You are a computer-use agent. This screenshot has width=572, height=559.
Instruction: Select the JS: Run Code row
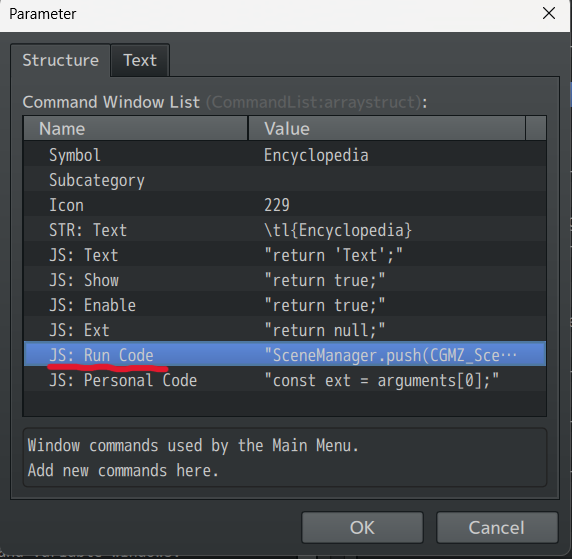click(x=285, y=355)
